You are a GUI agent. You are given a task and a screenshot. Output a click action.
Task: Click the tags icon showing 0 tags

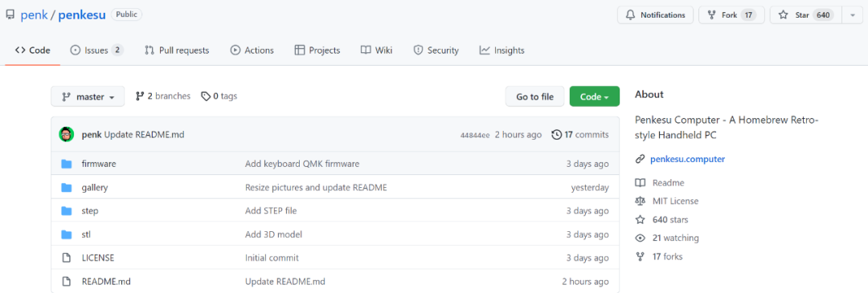pyautogui.click(x=206, y=96)
